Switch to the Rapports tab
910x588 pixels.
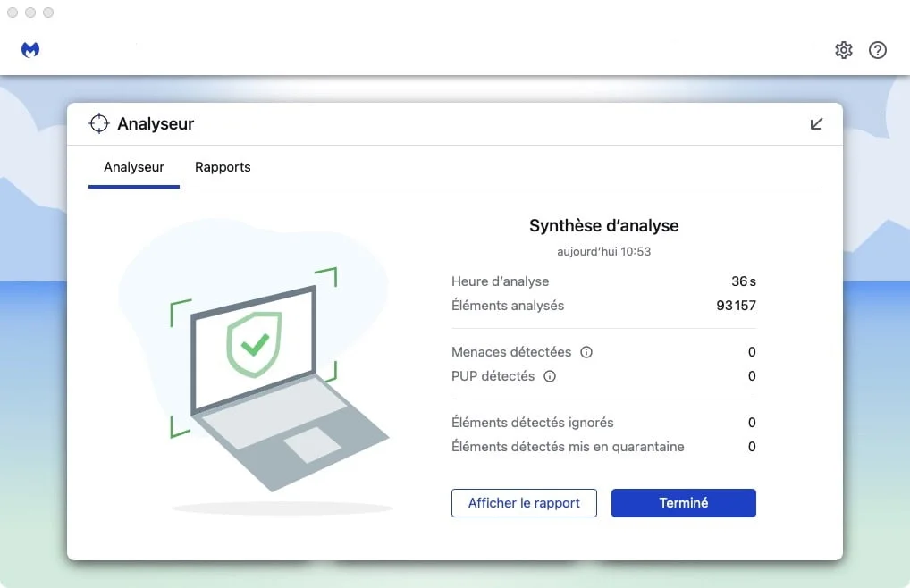tap(222, 167)
